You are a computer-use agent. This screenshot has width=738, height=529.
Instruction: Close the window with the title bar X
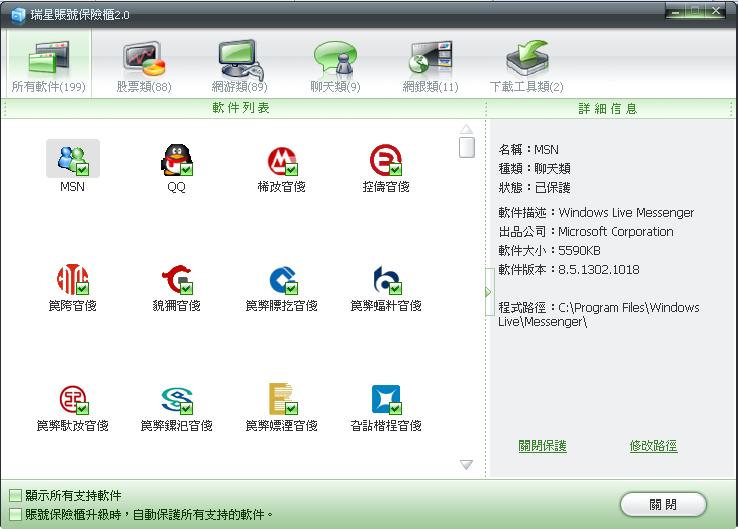(x=716, y=11)
